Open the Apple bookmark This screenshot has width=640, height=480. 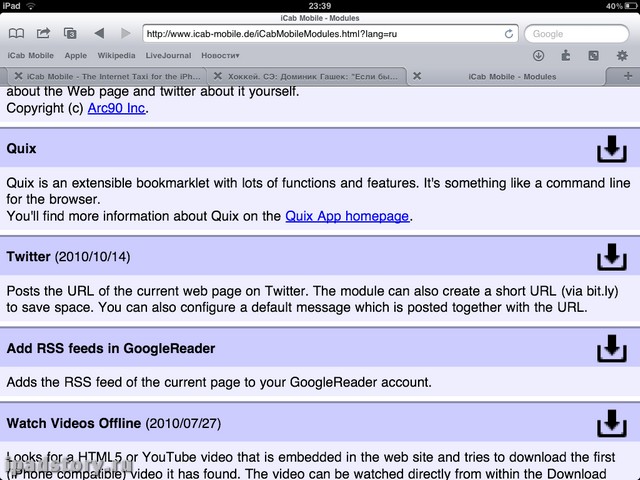click(x=76, y=56)
